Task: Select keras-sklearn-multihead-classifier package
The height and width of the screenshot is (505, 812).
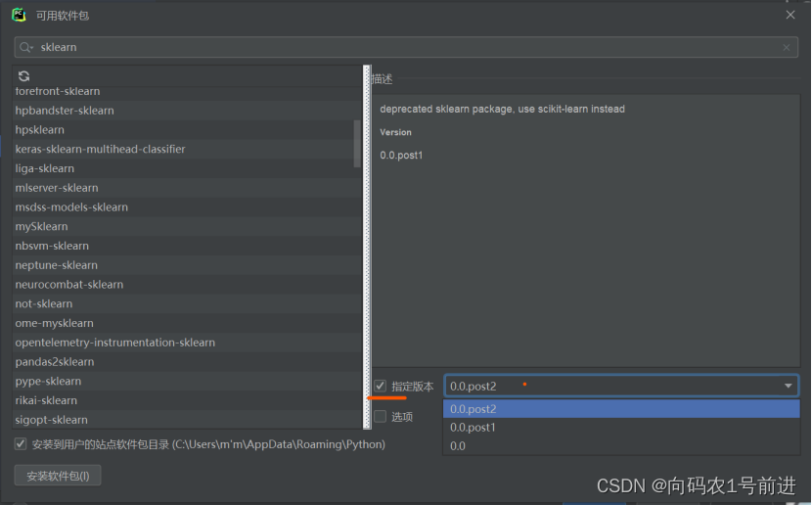Action: (x=187, y=149)
